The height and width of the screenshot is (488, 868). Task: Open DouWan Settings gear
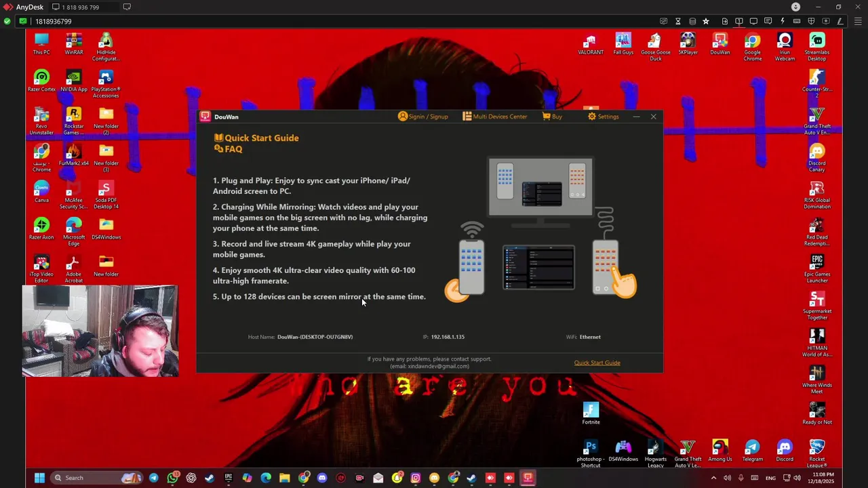(603, 117)
